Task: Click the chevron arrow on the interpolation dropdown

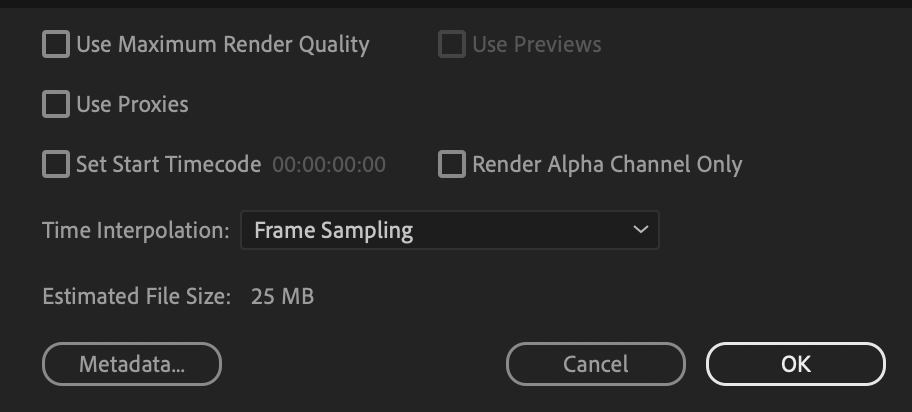Action: click(640, 230)
